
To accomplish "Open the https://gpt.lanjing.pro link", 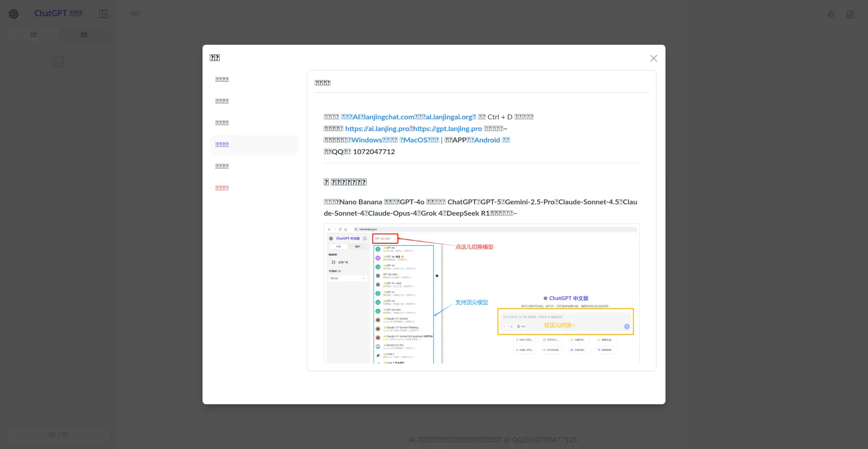I will pyautogui.click(x=448, y=129).
